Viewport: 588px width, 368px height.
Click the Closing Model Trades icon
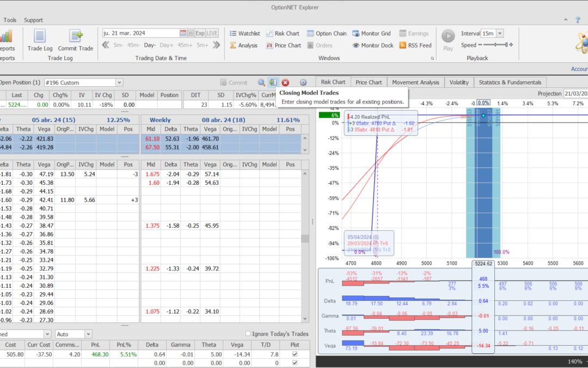pos(273,82)
